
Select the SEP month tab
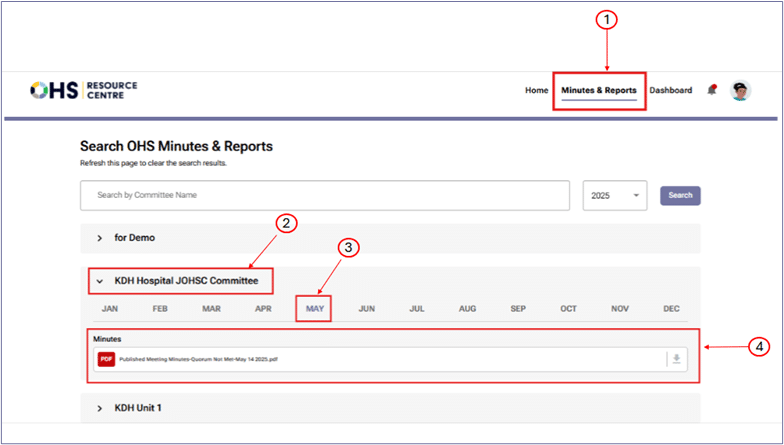point(518,309)
